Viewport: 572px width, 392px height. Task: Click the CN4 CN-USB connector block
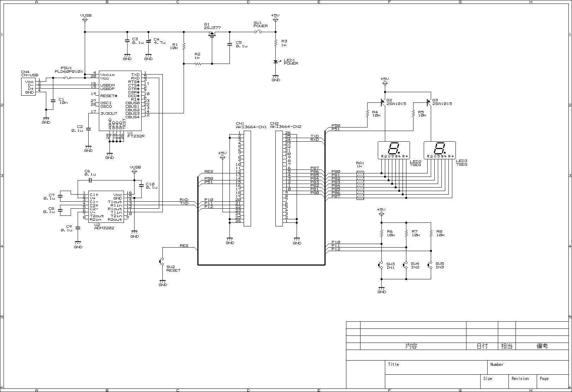[x=28, y=87]
